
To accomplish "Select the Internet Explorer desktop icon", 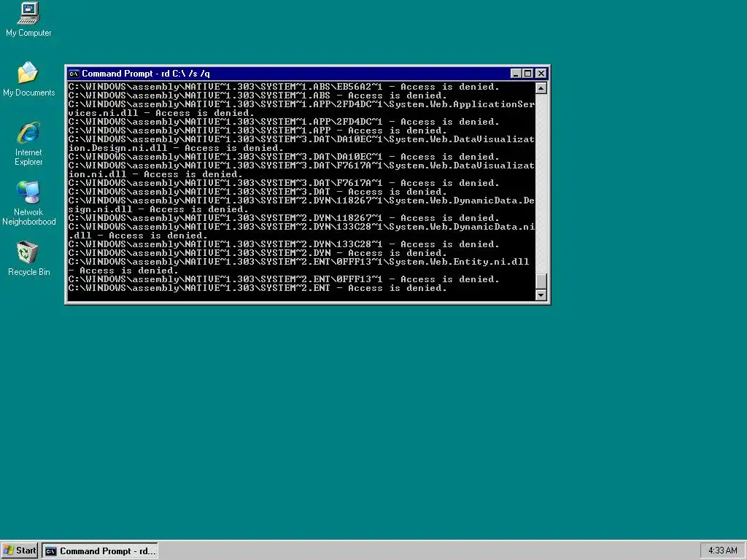I will coord(28,144).
